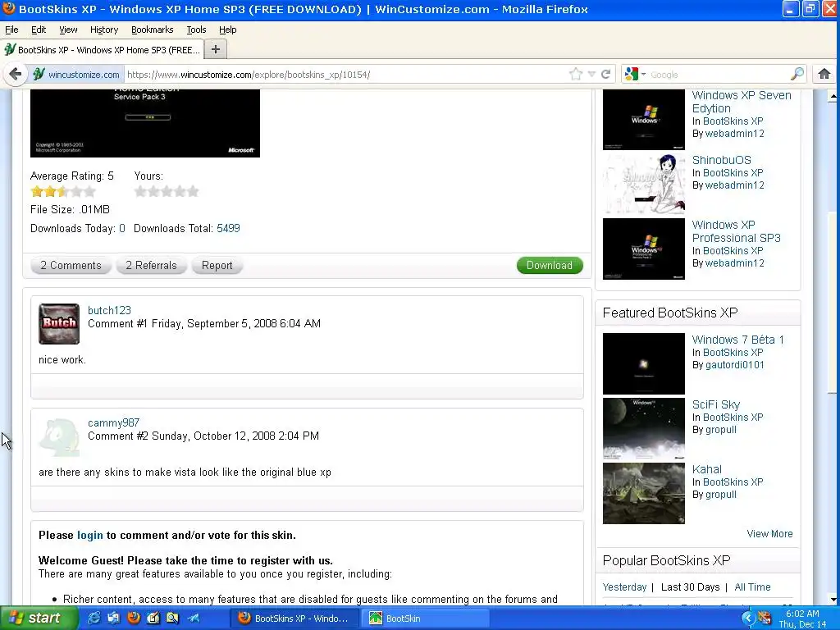Screen dimensions: 840x630
Task: Open the Kahal skin link
Action: (x=706, y=469)
